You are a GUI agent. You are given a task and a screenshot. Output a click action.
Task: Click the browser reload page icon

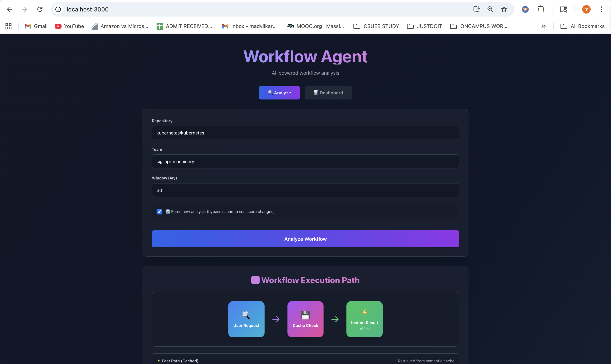click(40, 9)
